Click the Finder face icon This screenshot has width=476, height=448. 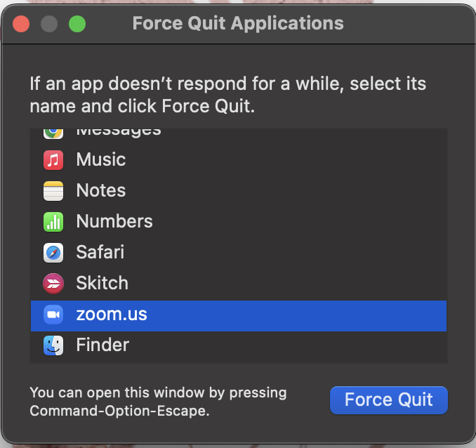tap(53, 345)
